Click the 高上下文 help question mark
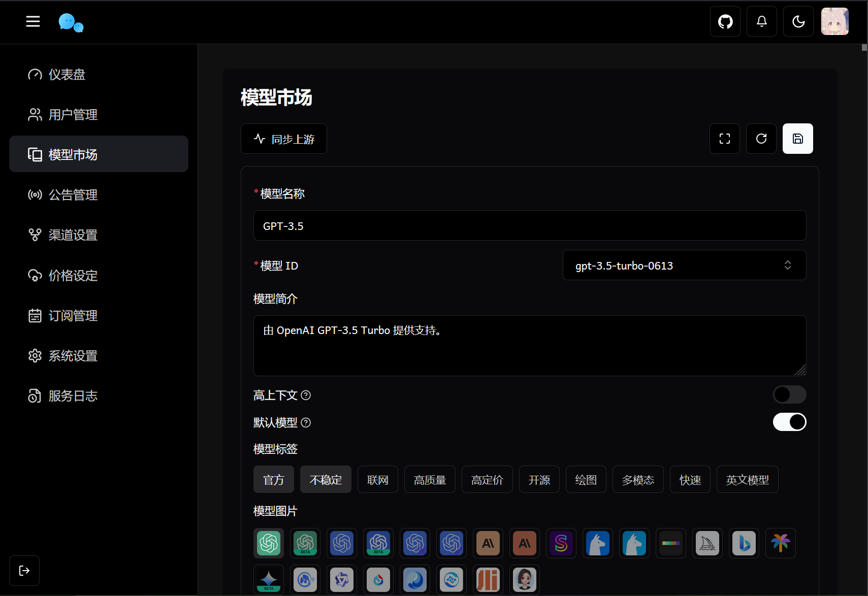 (x=306, y=395)
